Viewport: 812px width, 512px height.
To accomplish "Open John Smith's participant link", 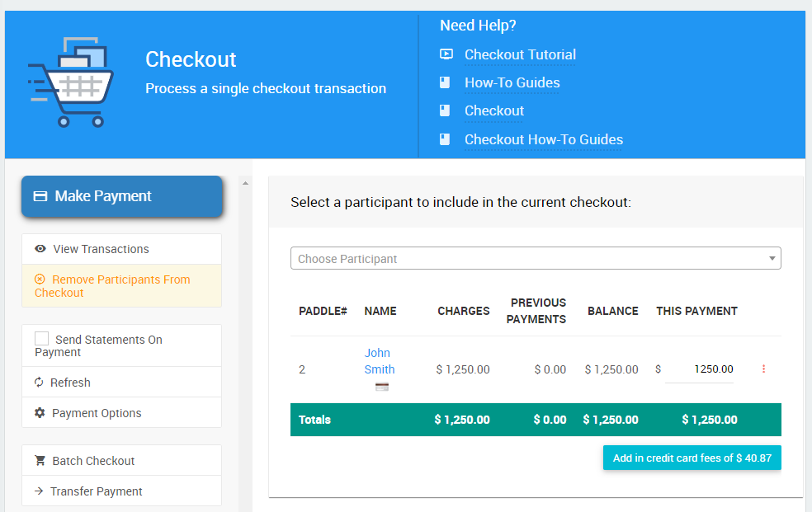I will point(379,361).
